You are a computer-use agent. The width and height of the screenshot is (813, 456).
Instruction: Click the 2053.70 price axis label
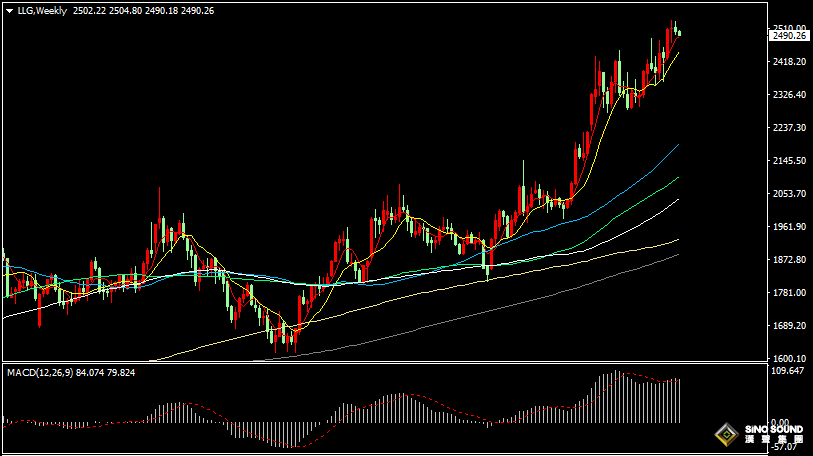788,194
